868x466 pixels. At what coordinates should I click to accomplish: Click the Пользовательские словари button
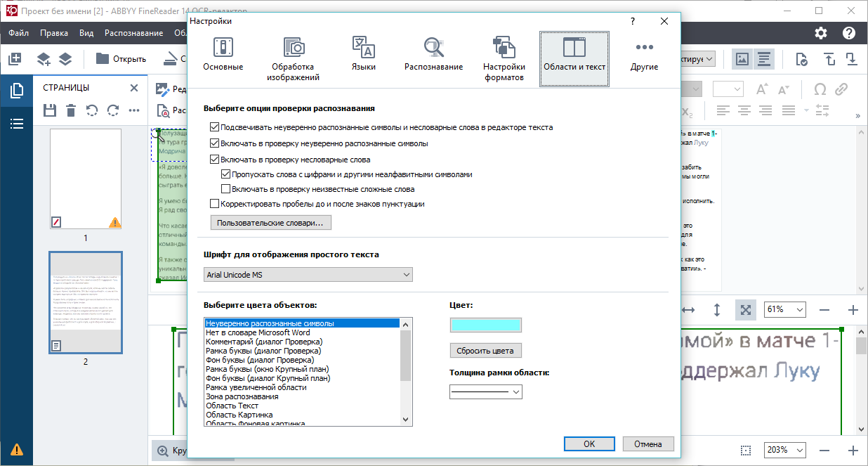pos(270,223)
